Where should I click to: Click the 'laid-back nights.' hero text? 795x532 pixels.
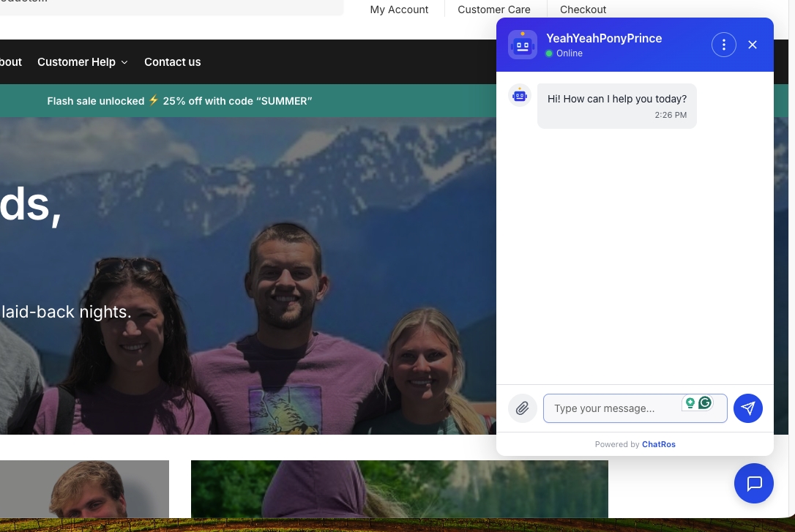(x=67, y=312)
